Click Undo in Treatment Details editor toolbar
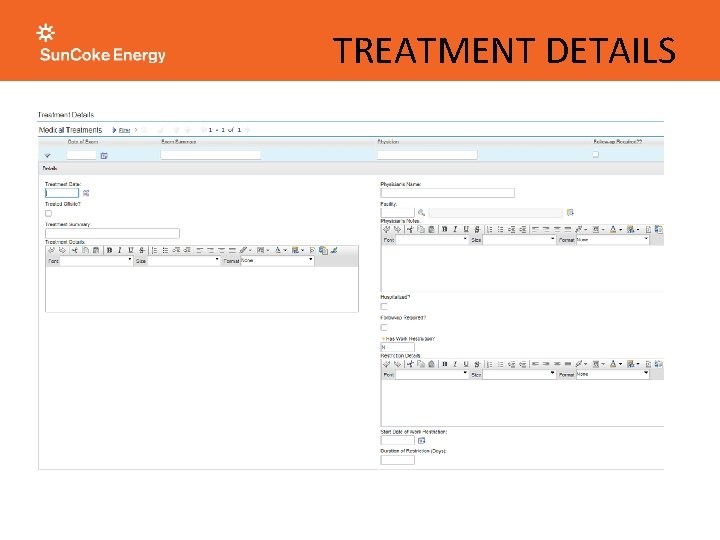Screen dimensions: 720x540 [51, 250]
